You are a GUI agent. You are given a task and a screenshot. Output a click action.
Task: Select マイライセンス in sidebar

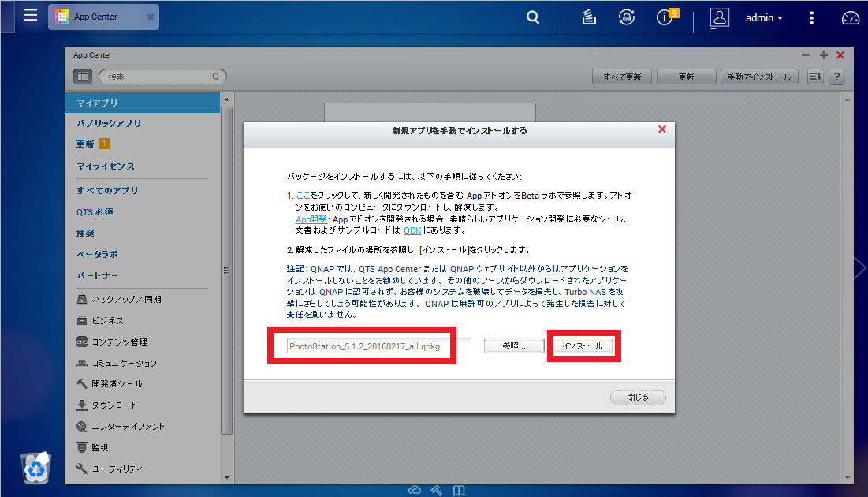coord(105,166)
